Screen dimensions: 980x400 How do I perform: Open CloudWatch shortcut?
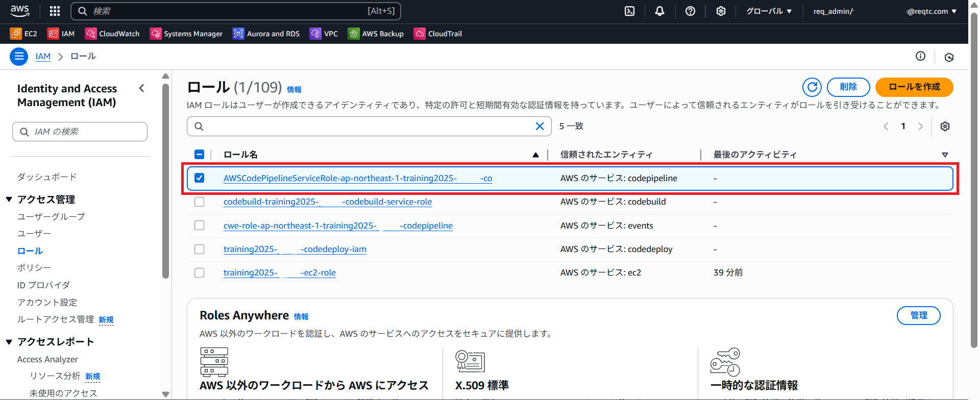[x=112, y=34]
